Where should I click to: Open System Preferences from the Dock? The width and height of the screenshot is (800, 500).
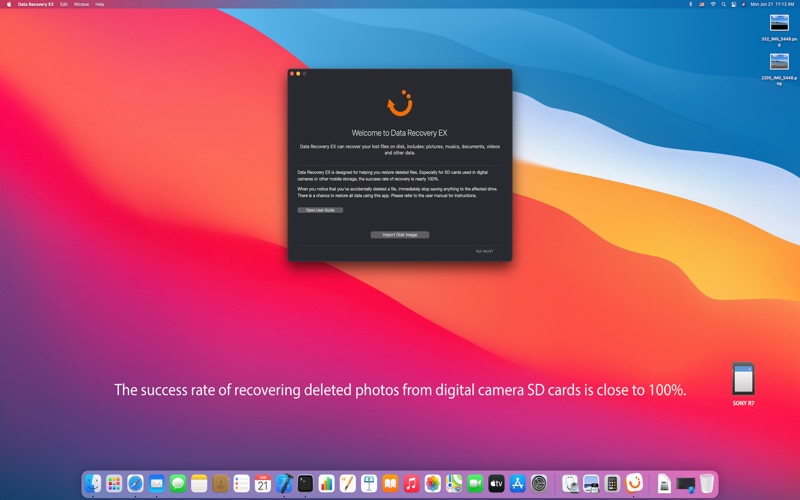point(539,483)
